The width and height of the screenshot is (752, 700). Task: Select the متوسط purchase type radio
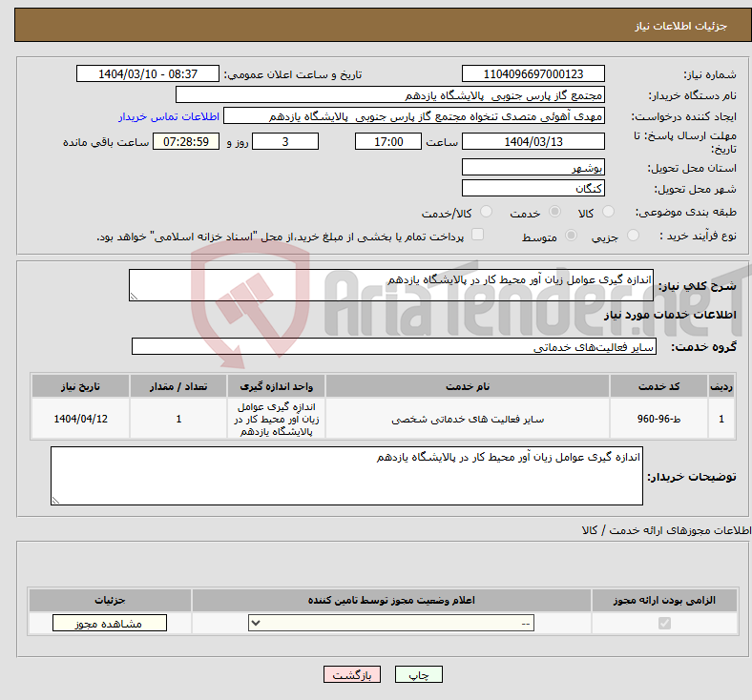pyautogui.click(x=571, y=236)
